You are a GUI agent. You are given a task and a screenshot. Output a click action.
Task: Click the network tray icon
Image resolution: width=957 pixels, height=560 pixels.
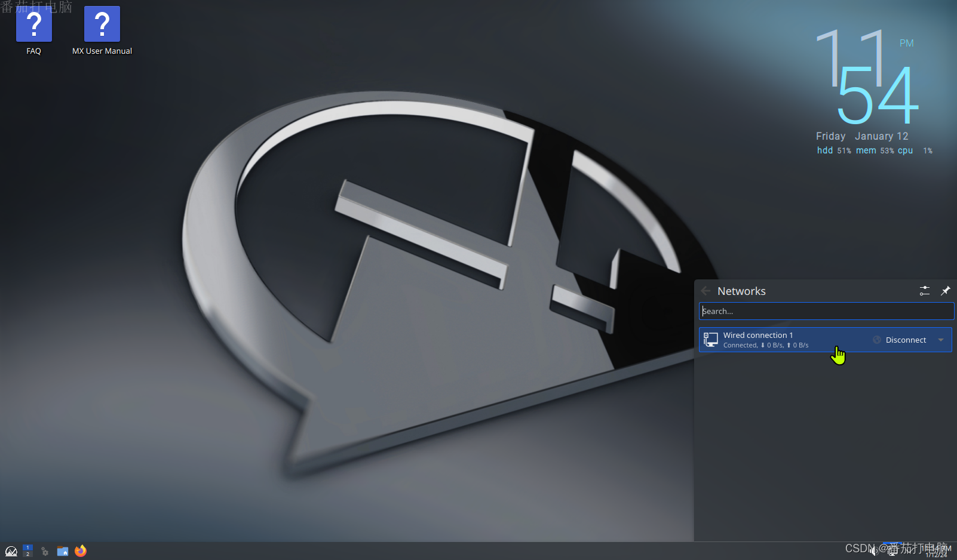pos(892,551)
